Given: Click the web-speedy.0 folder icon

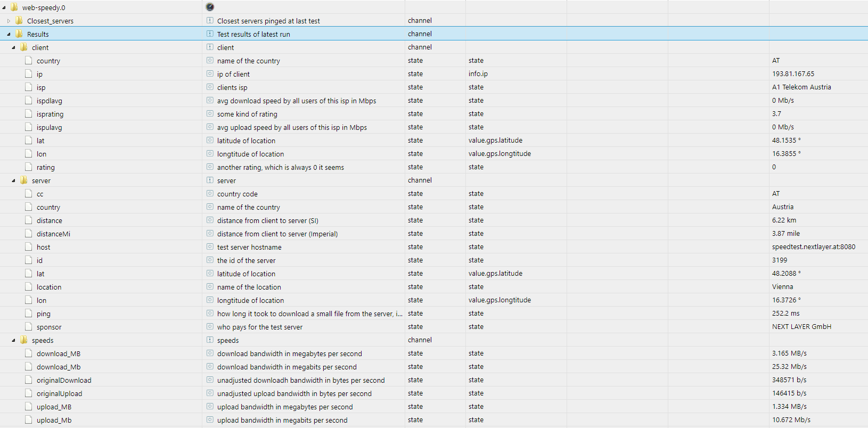Looking at the screenshot, I should tap(14, 7).
